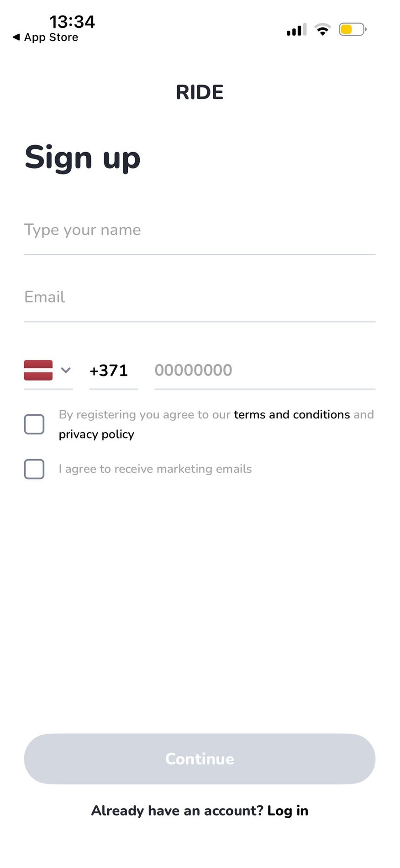Tap the 'Sign up' heading

pyautogui.click(x=83, y=158)
